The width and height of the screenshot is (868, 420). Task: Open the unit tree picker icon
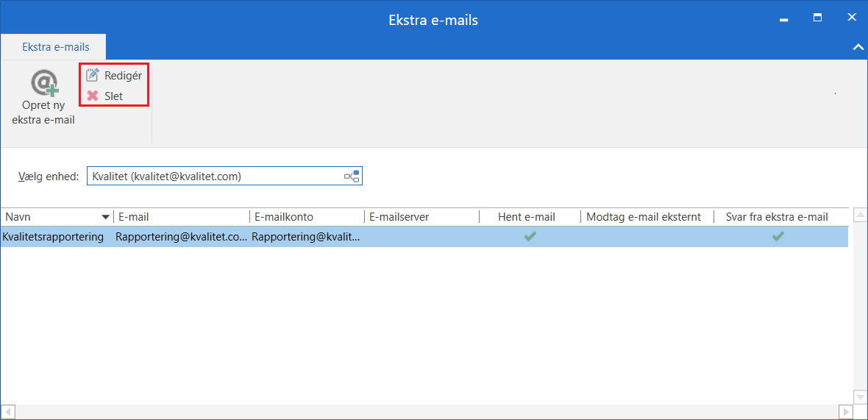pos(352,177)
